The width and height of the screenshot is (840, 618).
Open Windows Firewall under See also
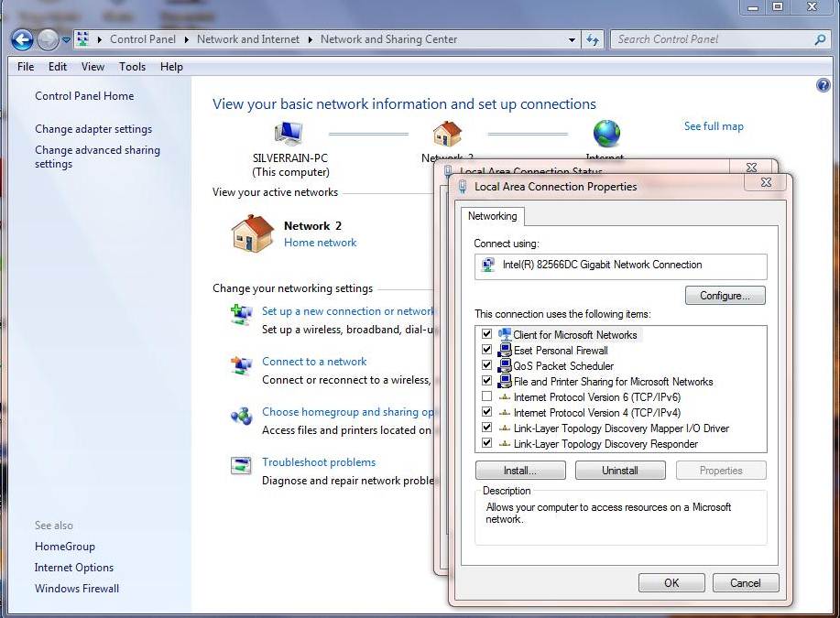pos(77,589)
